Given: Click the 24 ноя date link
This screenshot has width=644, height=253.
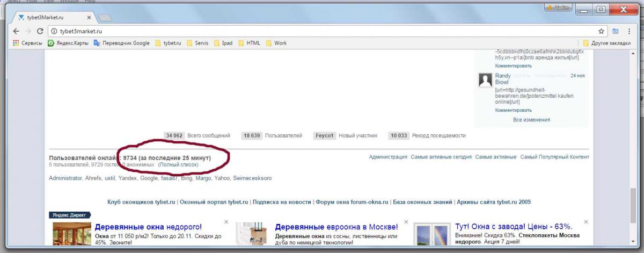Looking at the screenshot, I should [578, 76].
